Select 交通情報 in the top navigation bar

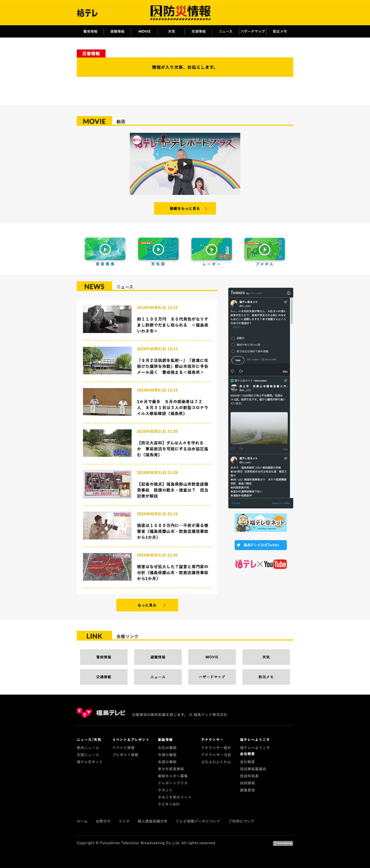tap(198, 31)
